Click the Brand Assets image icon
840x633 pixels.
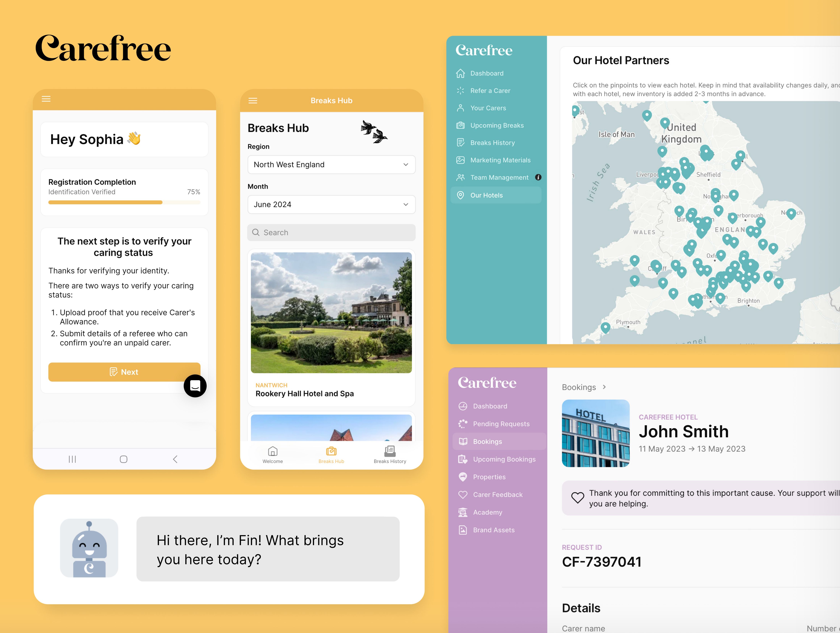pyautogui.click(x=463, y=530)
